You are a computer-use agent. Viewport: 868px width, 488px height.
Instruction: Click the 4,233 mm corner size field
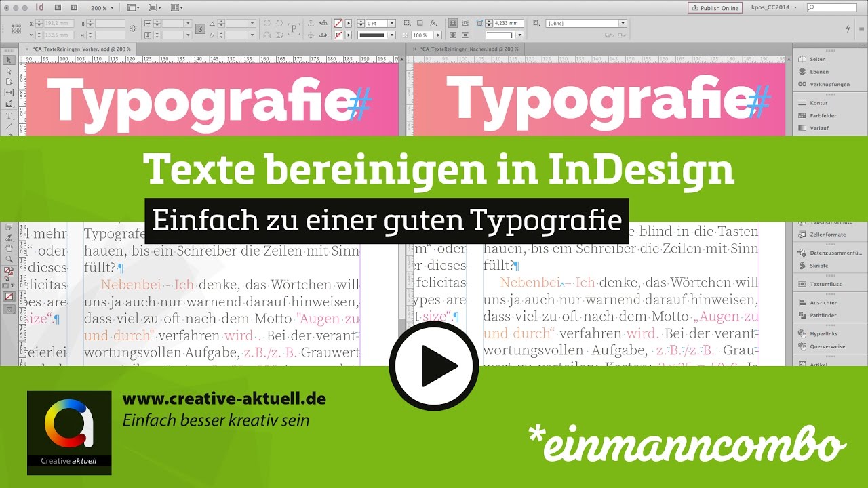click(509, 23)
